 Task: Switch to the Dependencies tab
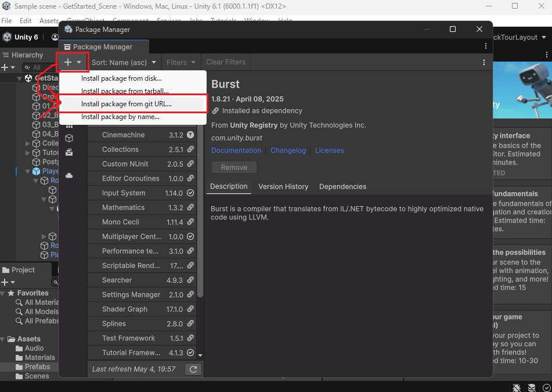342,186
